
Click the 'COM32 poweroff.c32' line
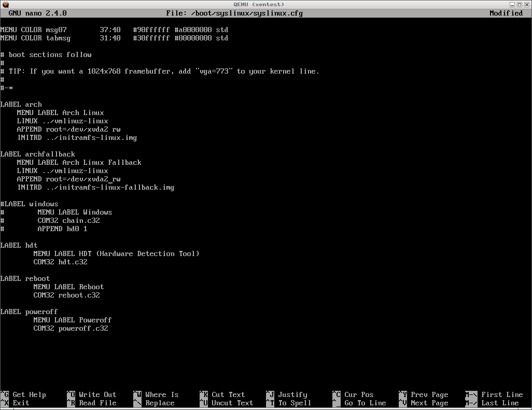tap(71, 328)
